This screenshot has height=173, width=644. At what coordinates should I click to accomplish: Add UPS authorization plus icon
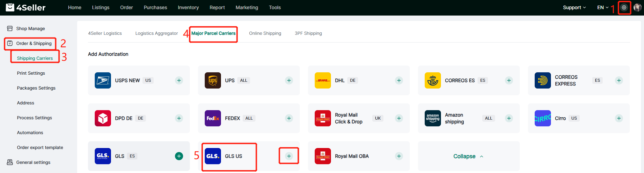coord(289,80)
